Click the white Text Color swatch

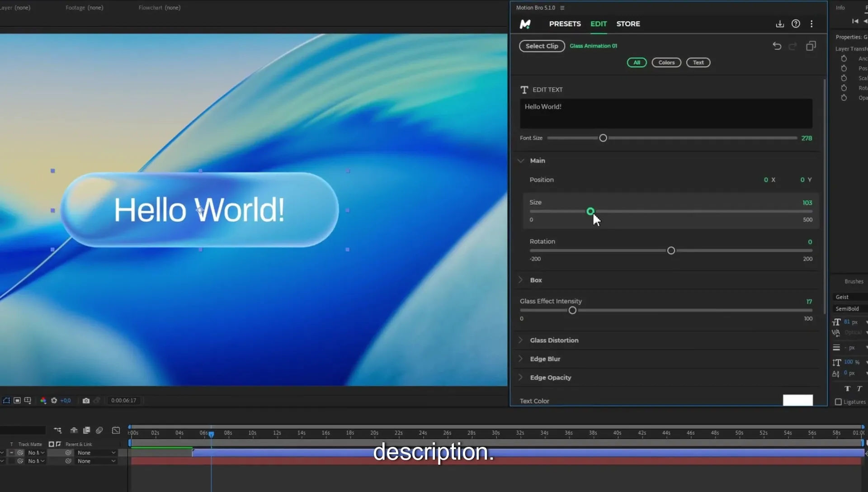[797, 400]
